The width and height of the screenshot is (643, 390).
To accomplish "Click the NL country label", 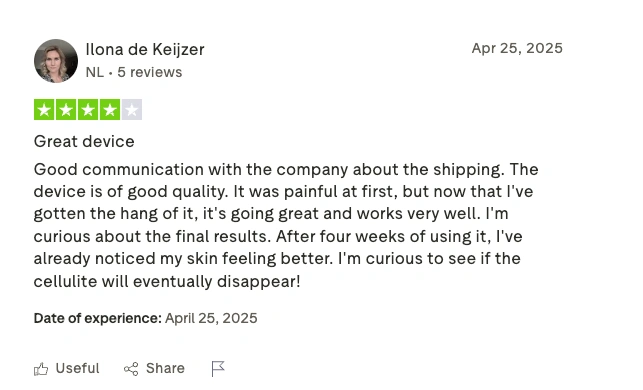I will coord(95,72).
